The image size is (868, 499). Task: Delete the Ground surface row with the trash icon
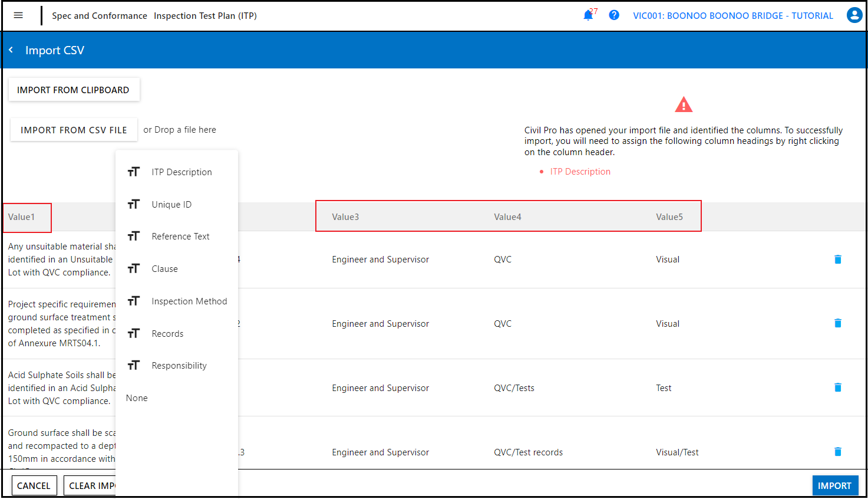coord(837,452)
